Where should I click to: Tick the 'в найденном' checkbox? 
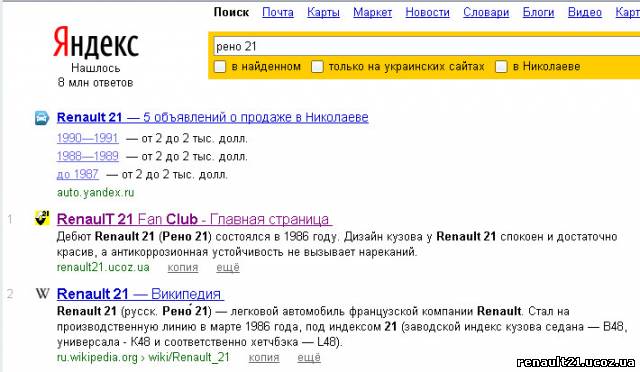click(220, 67)
